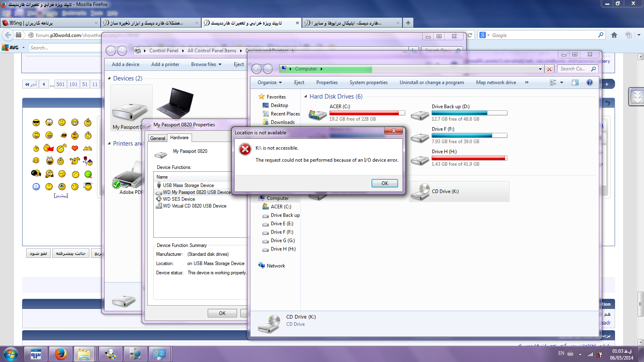Viewport: 644px width, 362px height.
Task: Select Desktop in navigation pane
Action: click(x=279, y=105)
